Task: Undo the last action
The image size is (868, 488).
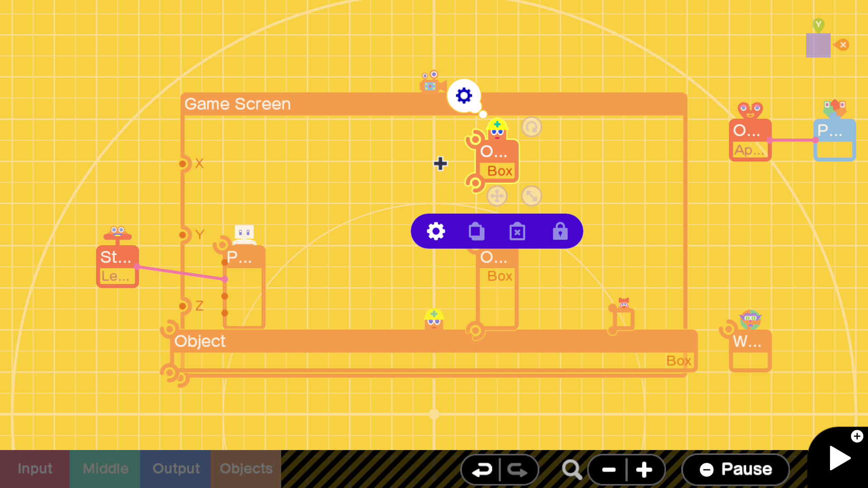Action: coord(481,470)
